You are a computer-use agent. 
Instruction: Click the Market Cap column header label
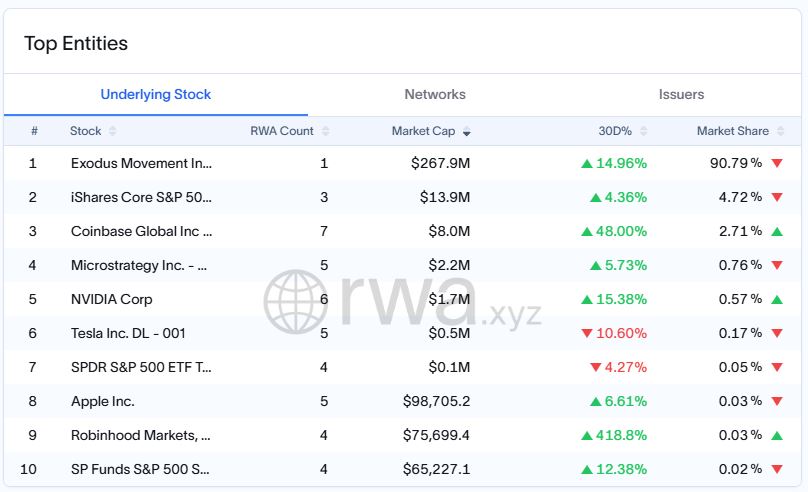423,131
